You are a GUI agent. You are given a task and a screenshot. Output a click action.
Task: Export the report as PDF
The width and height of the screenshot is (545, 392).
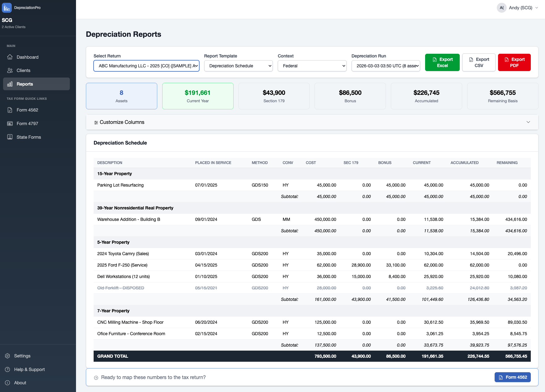tap(514, 62)
